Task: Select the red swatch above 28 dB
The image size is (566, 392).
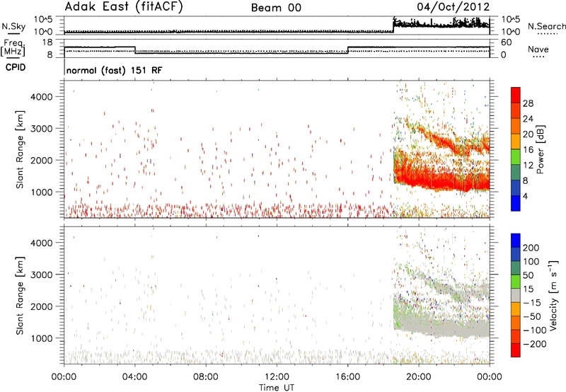Action: pos(516,95)
